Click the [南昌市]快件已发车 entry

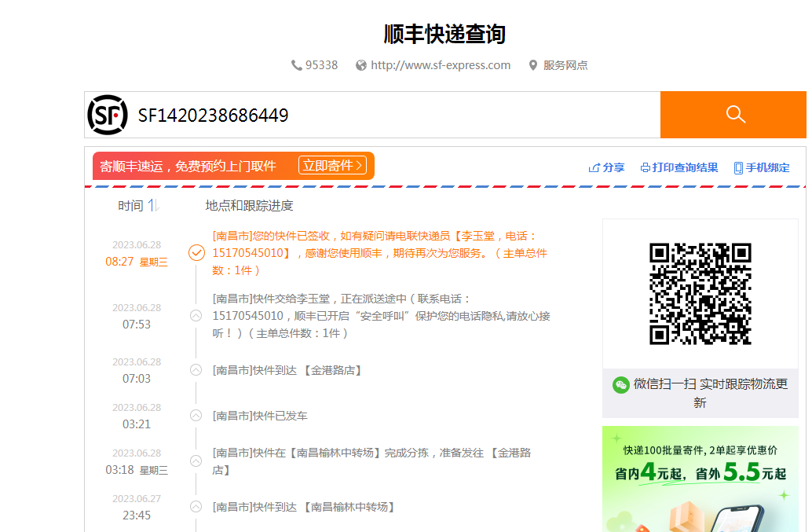[260, 416]
